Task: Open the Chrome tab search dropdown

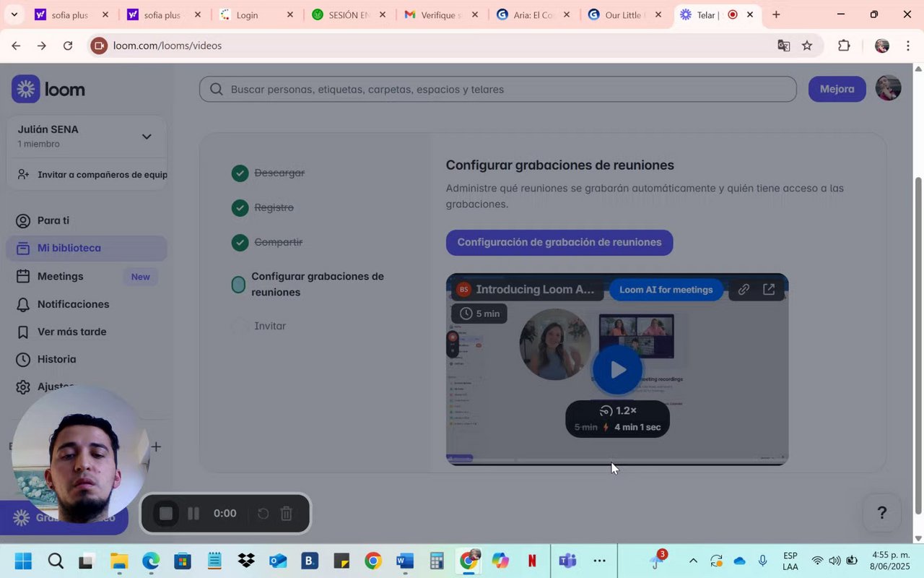Action: [x=14, y=14]
